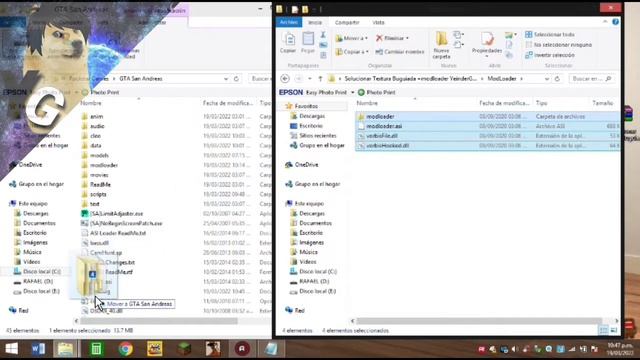Select scripts folder in GTA San Andreas window
The width and height of the screenshot is (640, 360).
[98, 194]
